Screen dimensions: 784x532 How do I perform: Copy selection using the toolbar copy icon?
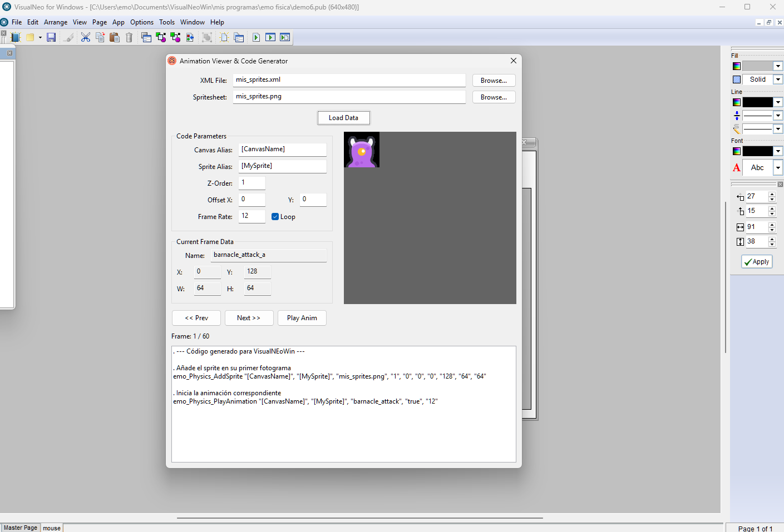[x=100, y=37]
